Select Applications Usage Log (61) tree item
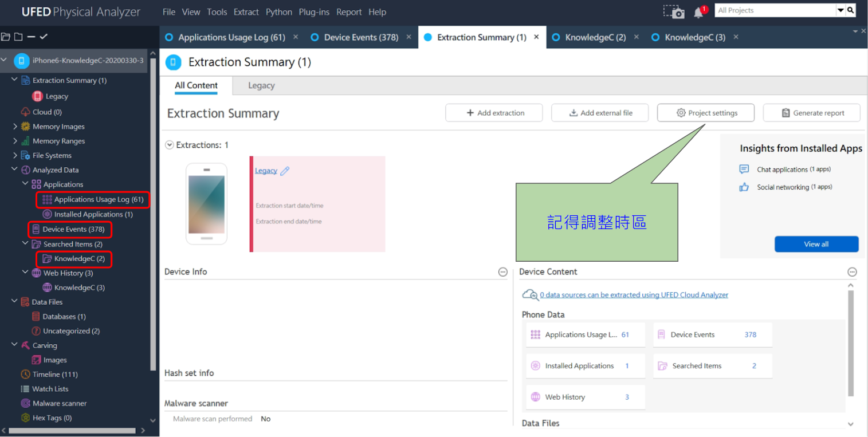Image resolution: width=868 pixels, height=437 pixels. pos(99,199)
